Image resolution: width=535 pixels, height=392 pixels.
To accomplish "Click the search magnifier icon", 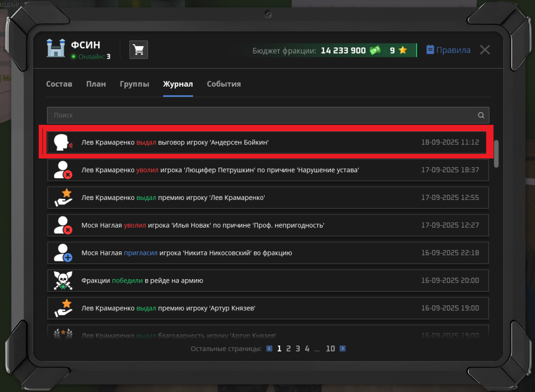I will (x=481, y=115).
